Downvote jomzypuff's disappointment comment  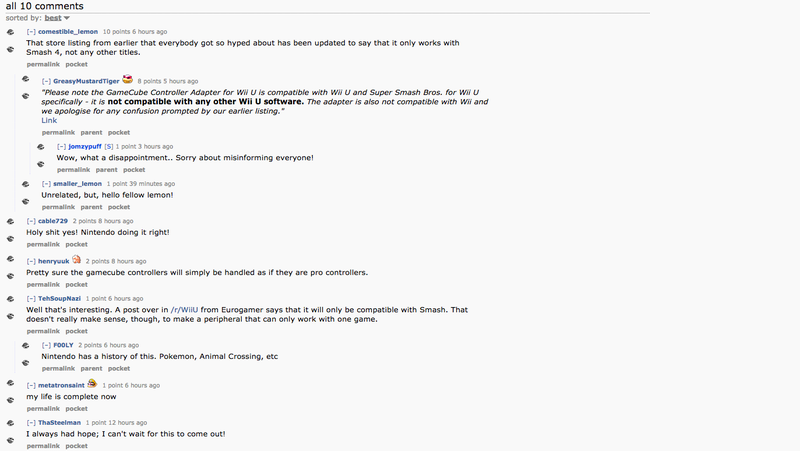tap(41, 164)
